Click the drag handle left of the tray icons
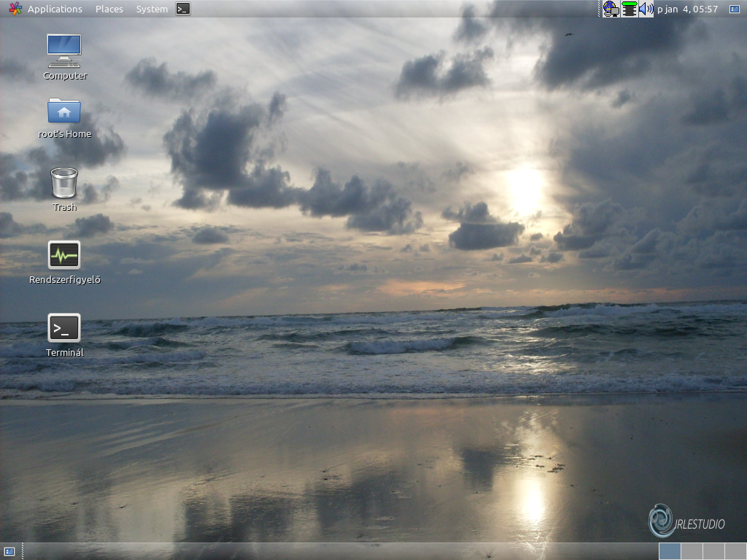This screenshot has width=747, height=560. pos(600,9)
